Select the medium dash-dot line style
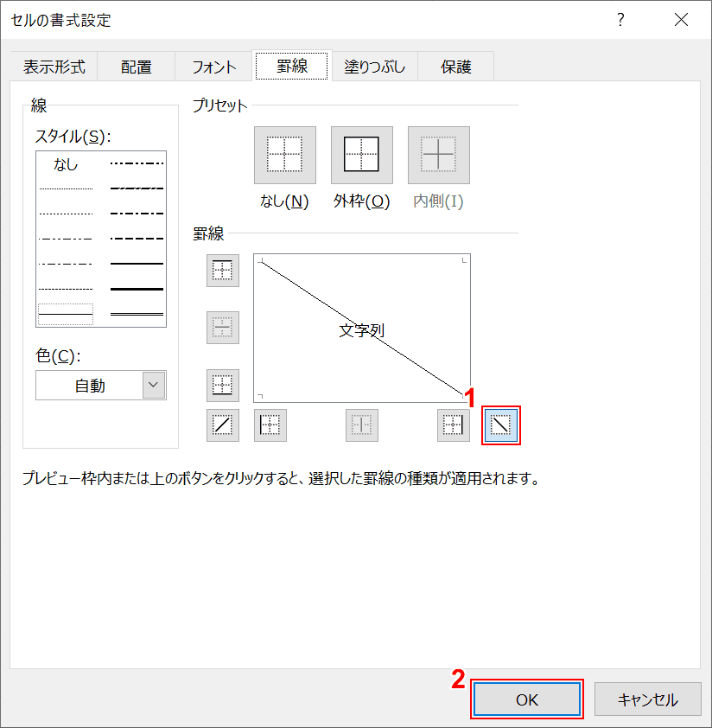The width and height of the screenshot is (712, 728). (x=137, y=214)
